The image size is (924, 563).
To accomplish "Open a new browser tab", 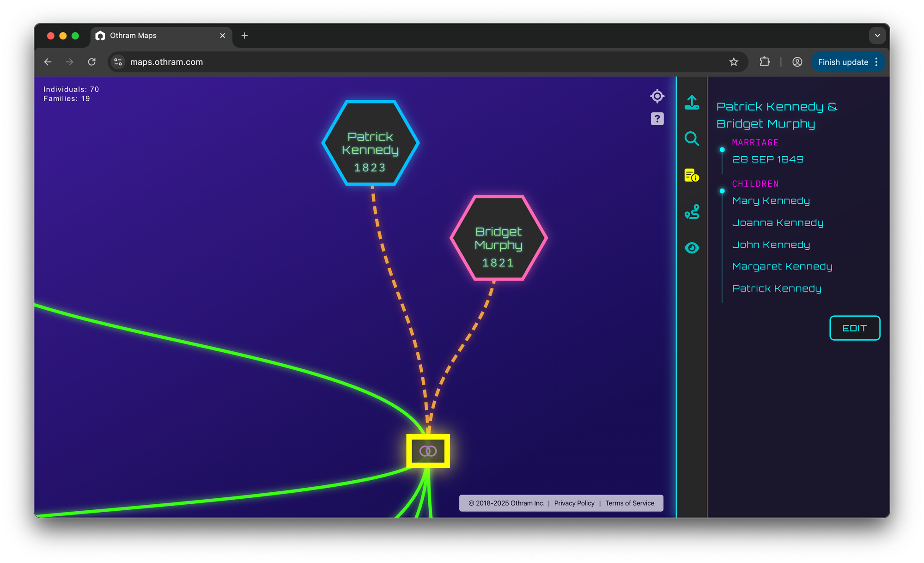I will [x=244, y=36].
